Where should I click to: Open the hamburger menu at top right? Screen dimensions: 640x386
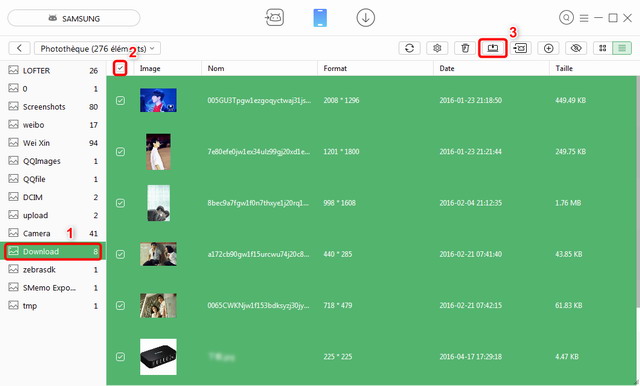[584, 18]
